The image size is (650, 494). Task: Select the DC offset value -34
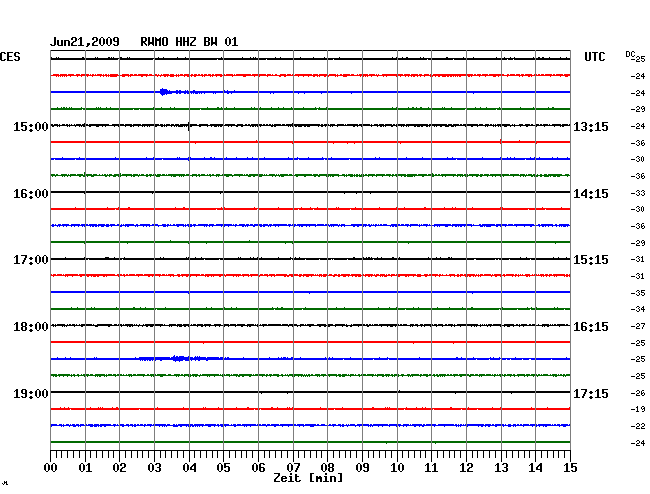point(638,309)
